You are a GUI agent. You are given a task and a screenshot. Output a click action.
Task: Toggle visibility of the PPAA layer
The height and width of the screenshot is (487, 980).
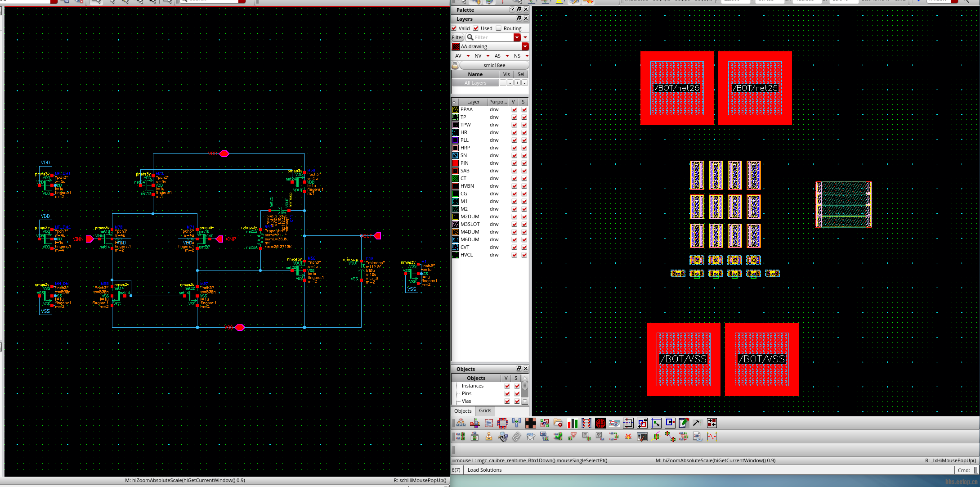pos(514,110)
